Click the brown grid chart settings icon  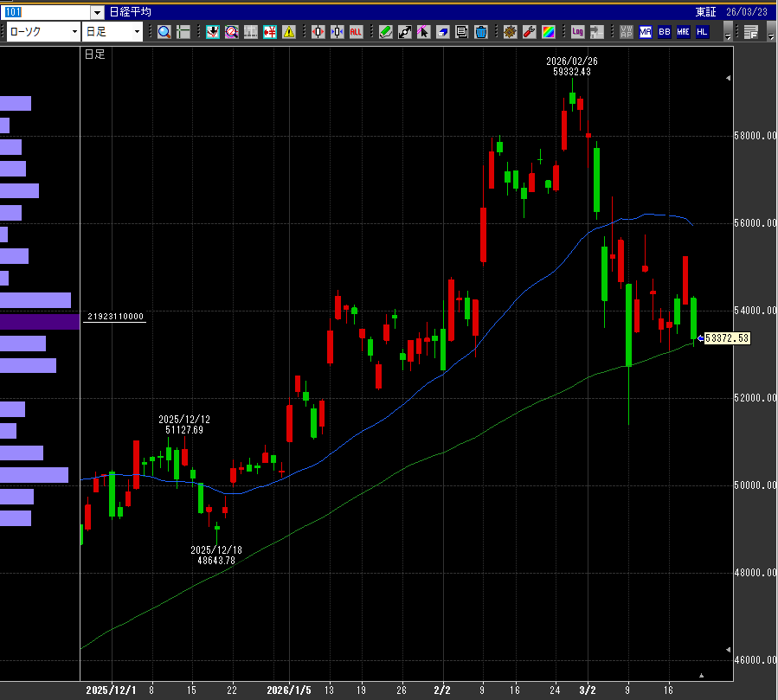510,32
